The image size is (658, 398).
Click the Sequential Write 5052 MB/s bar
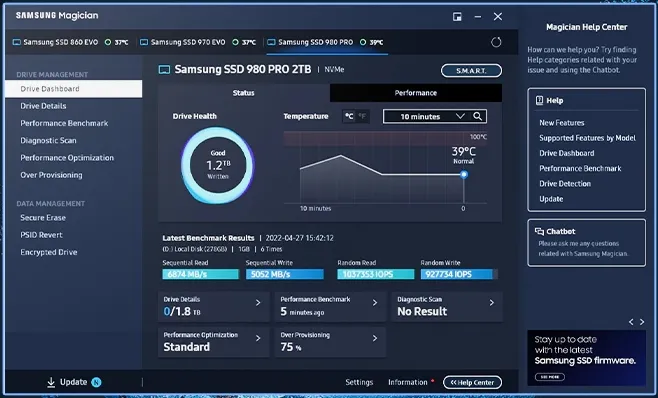pyautogui.click(x=285, y=274)
